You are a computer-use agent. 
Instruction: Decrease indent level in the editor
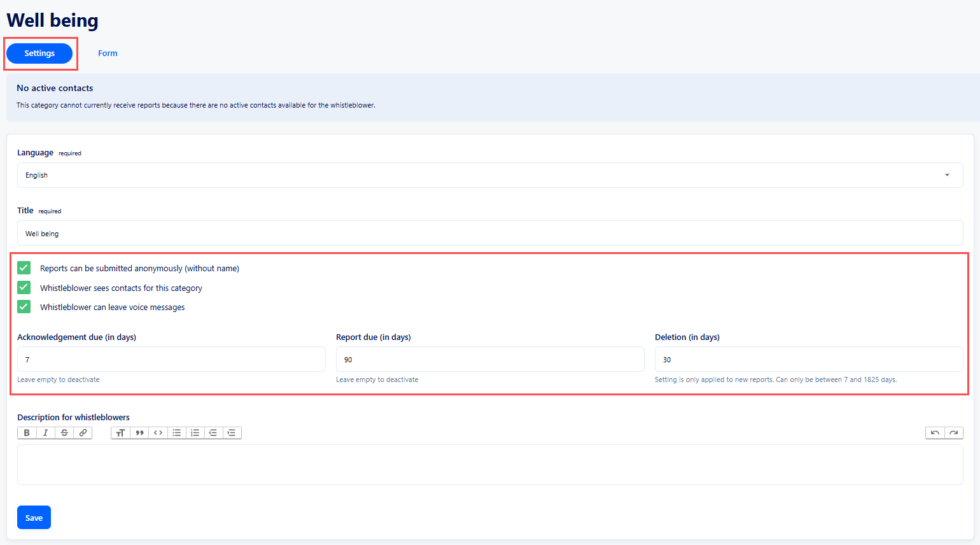tap(213, 433)
